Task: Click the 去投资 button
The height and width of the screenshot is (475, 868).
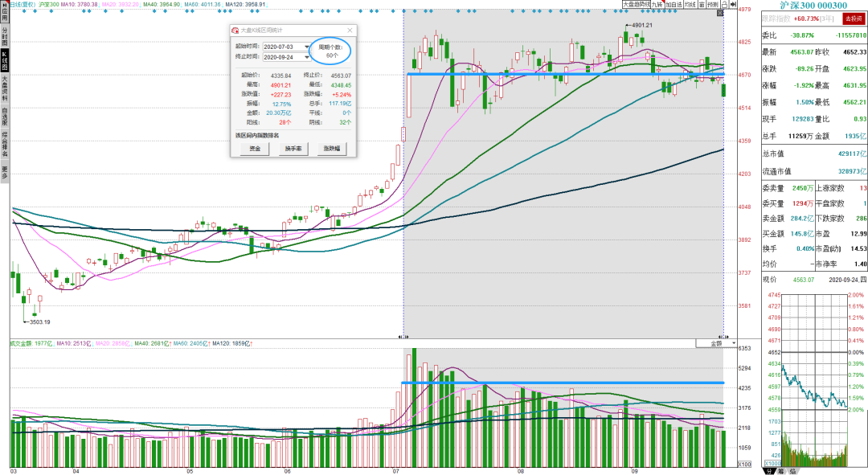Action: tap(853, 18)
